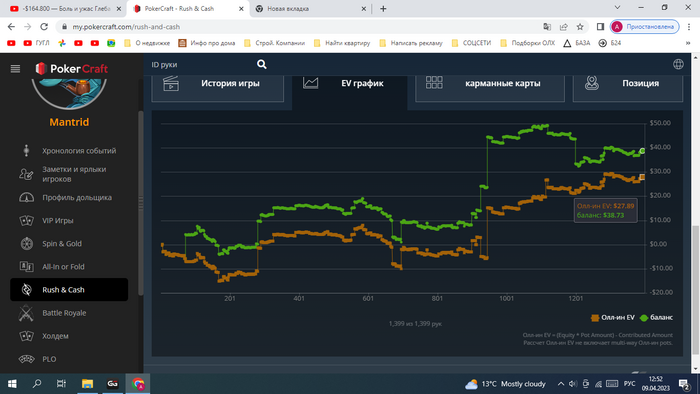Image resolution: width=700 pixels, height=394 pixels.
Task: Open the language globe icon
Action: [678, 64]
